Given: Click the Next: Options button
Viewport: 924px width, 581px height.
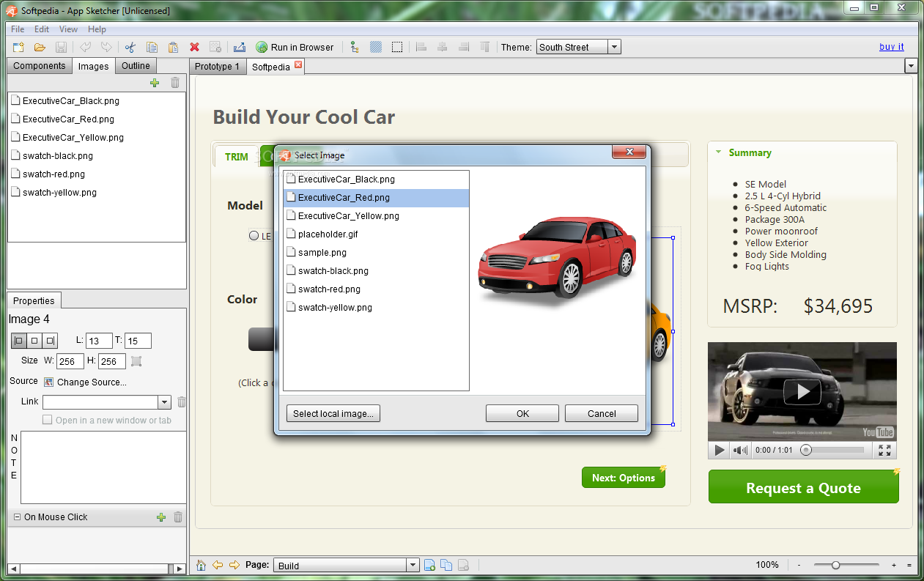Looking at the screenshot, I should click(624, 478).
